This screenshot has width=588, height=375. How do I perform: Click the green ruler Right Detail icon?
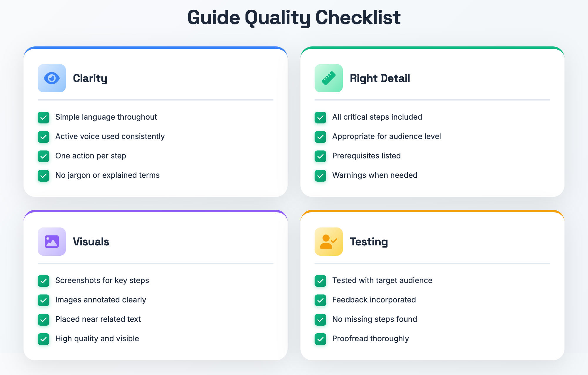(x=329, y=78)
